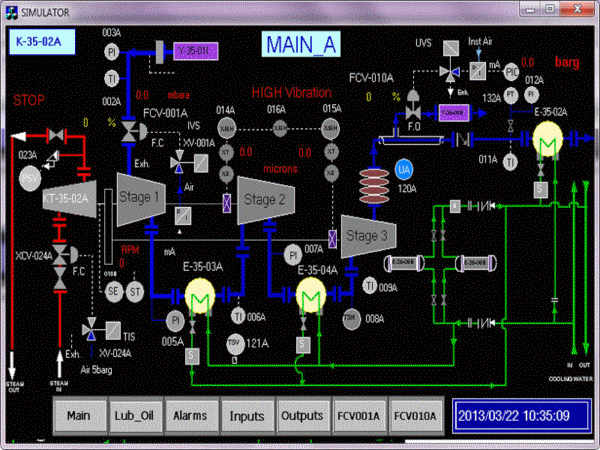
Task: Select the Stage 1 compressor block
Action: click(141, 199)
